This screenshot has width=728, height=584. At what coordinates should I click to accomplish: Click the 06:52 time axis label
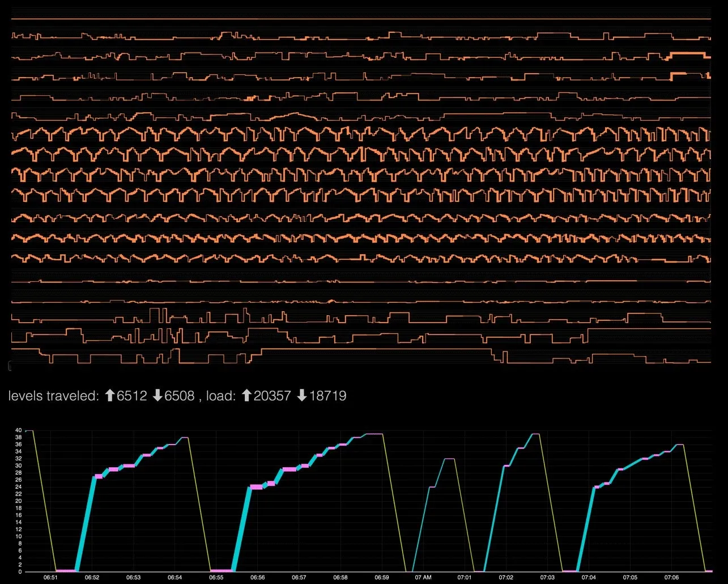(92, 578)
